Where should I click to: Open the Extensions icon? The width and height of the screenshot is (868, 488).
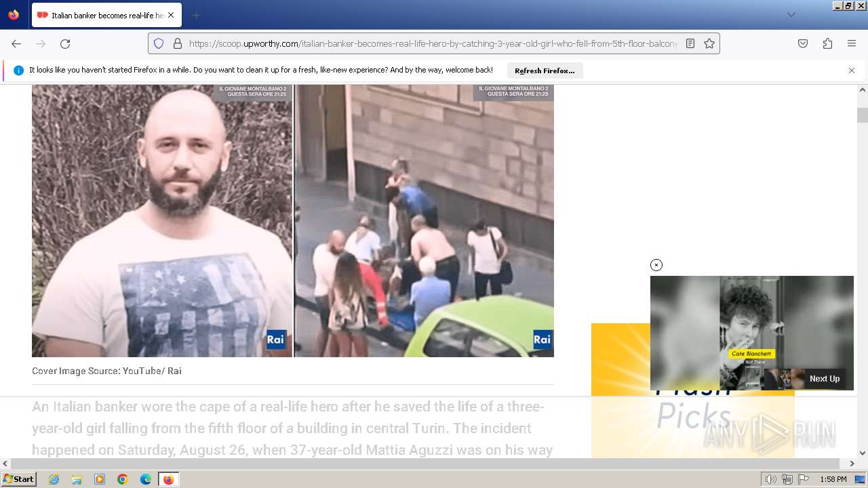[827, 43]
